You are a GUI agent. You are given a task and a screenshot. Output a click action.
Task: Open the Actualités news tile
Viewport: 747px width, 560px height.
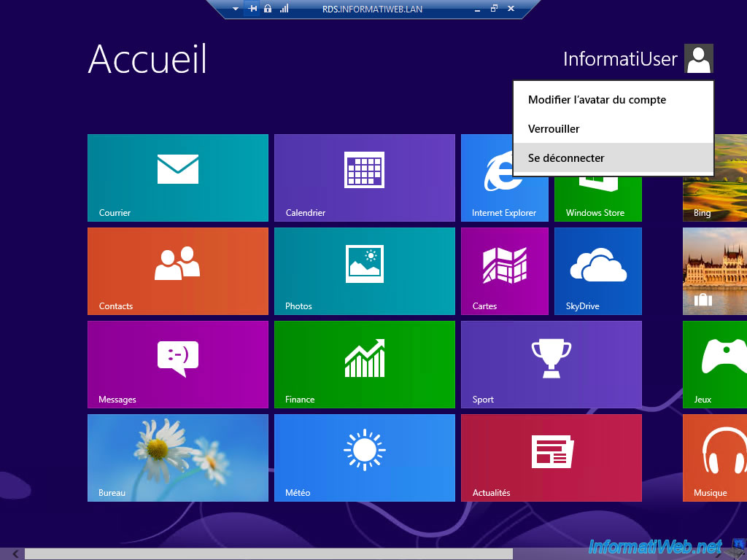pos(551,458)
